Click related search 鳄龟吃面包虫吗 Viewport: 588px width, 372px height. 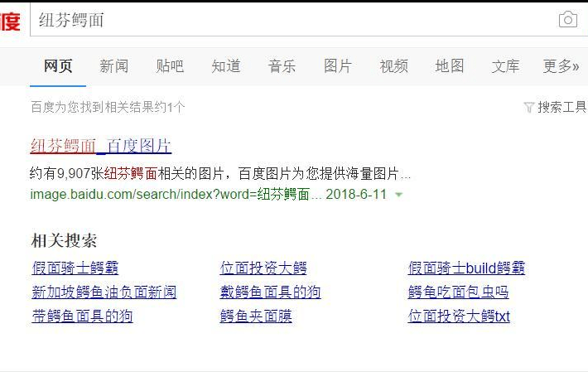[458, 292]
